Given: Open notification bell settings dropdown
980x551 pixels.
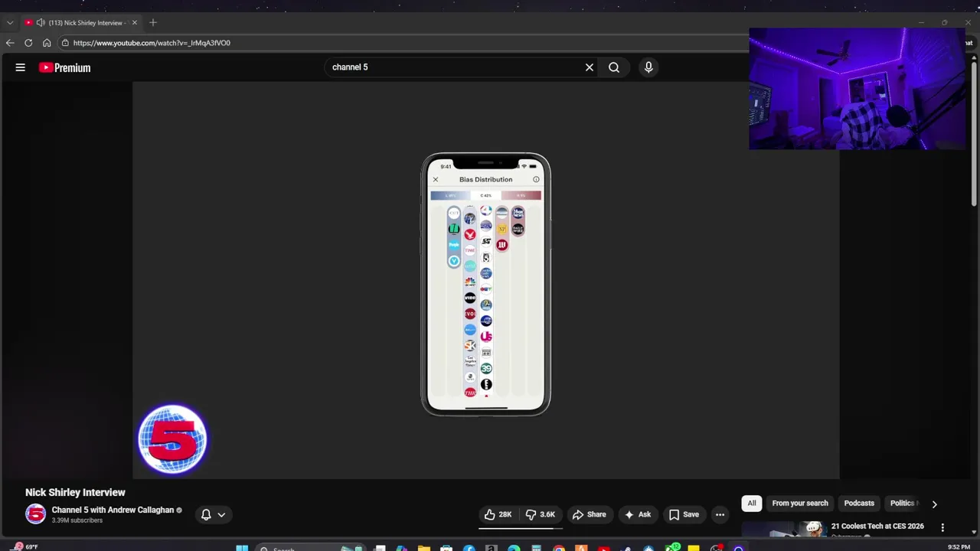Looking at the screenshot, I should click(x=213, y=514).
